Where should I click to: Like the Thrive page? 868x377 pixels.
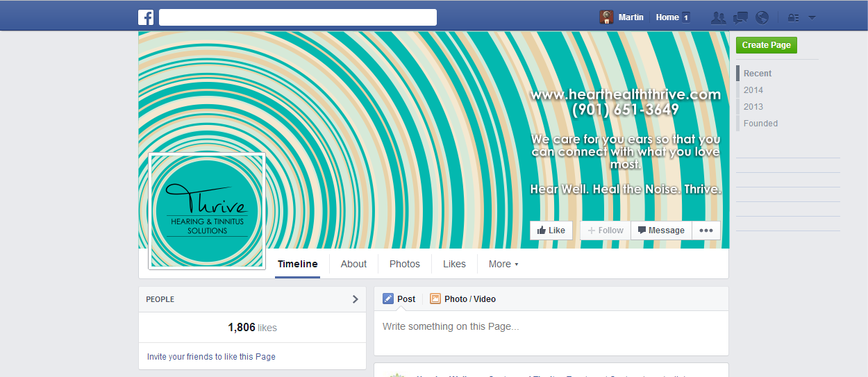(551, 231)
